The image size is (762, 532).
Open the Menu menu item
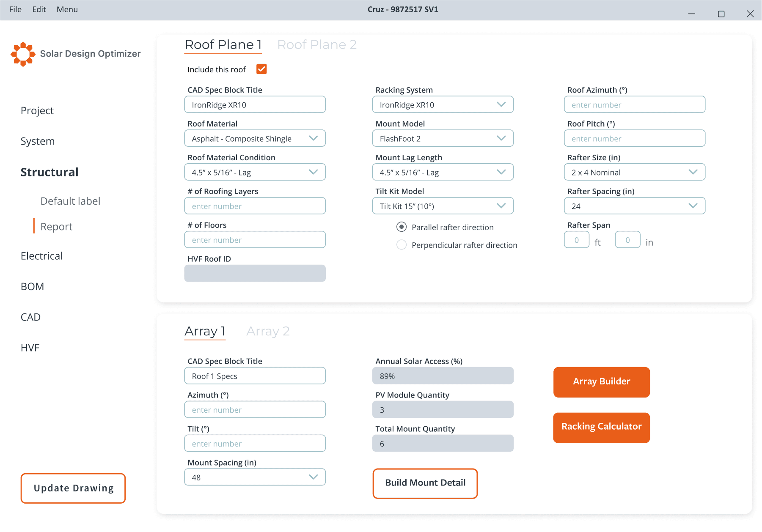(x=67, y=9)
